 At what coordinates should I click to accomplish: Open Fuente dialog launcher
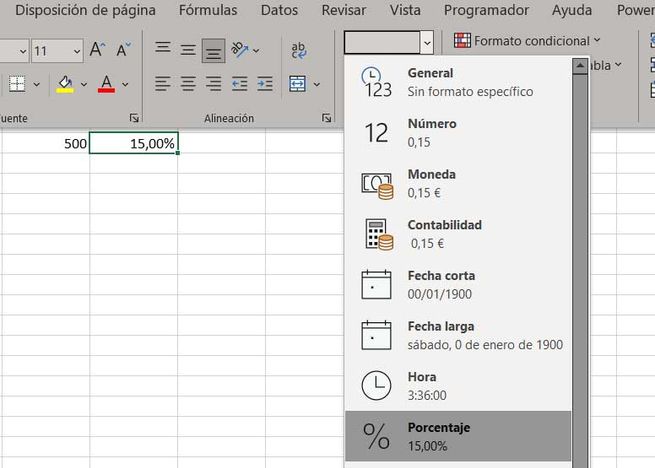[x=134, y=118]
